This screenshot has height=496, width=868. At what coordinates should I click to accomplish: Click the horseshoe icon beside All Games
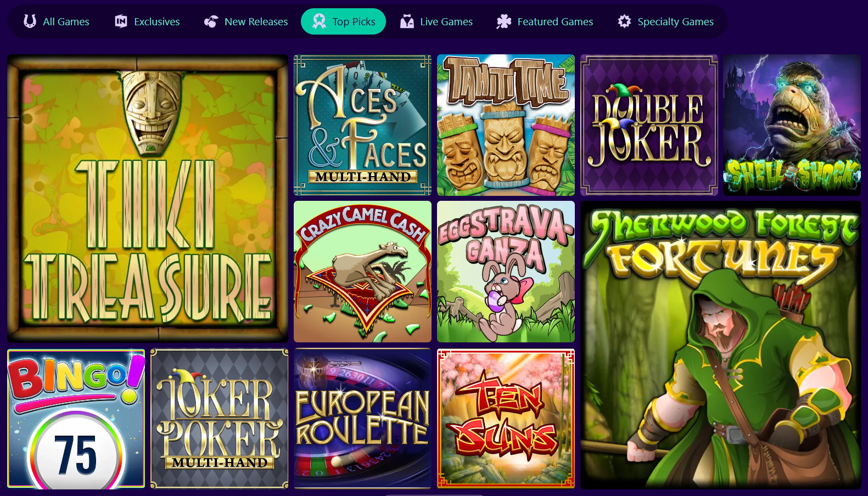[30, 21]
